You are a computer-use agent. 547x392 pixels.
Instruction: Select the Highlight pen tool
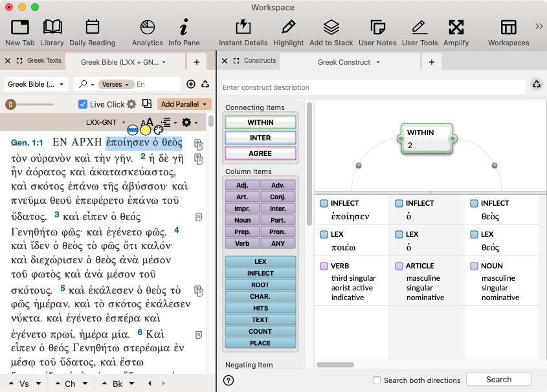click(288, 32)
